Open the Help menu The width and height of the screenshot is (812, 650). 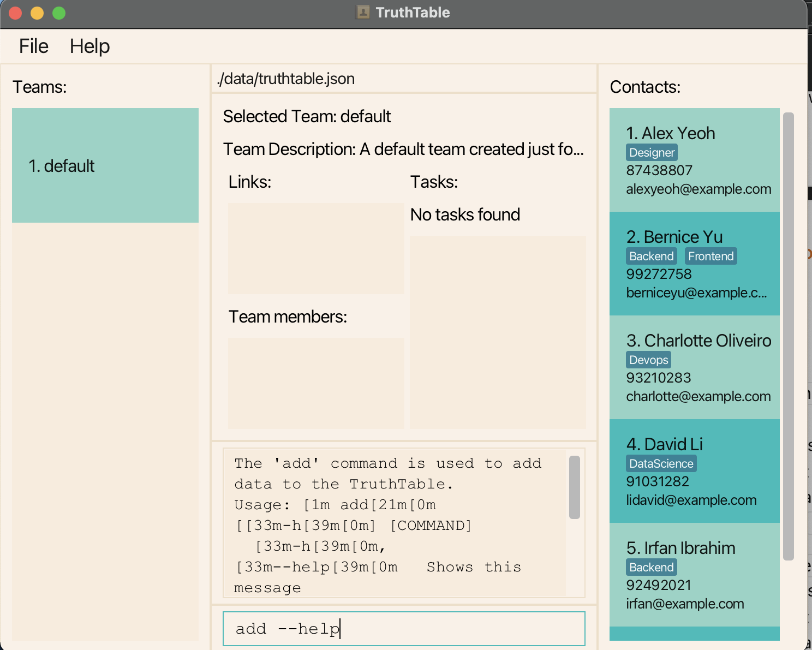tap(89, 46)
